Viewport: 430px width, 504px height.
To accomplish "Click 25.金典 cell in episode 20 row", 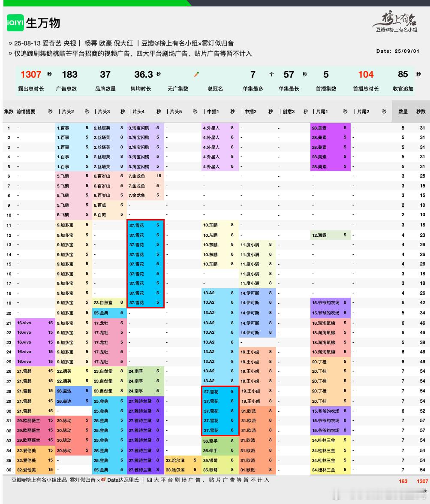I will tap(110, 313).
